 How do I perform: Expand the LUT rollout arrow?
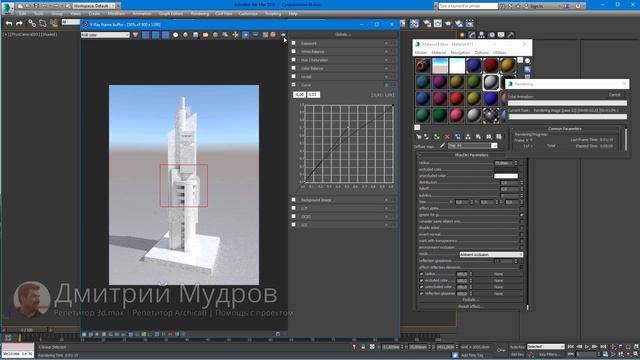(386, 209)
